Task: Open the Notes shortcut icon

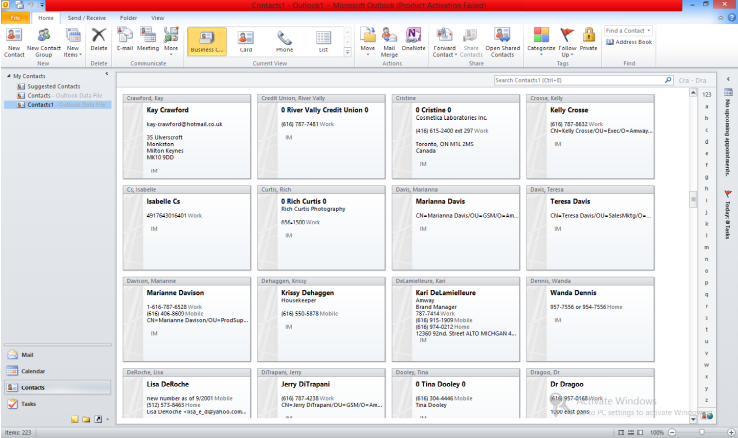Action: [x=75, y=419]
